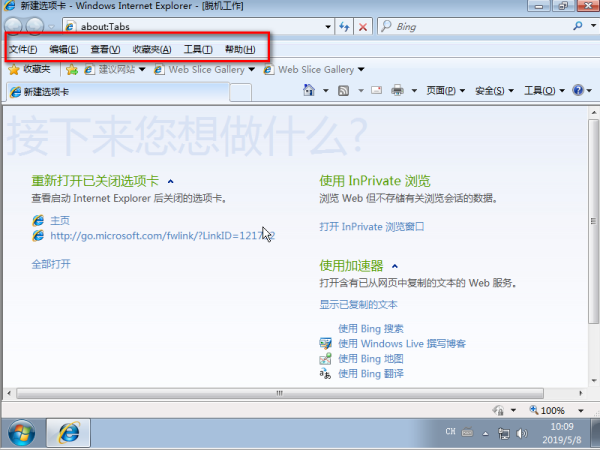Click the blue Help question mark icon
The image size is (600, 450).
tap(578, 90)
